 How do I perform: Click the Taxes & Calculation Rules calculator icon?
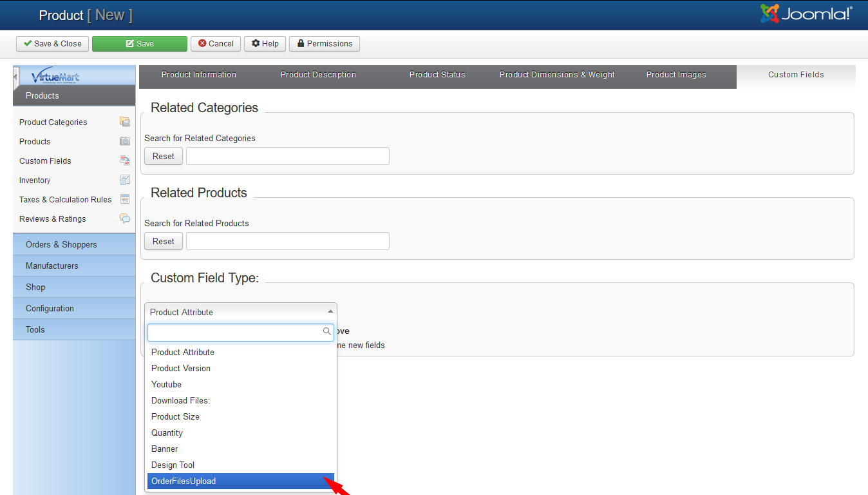pos(125,199)
